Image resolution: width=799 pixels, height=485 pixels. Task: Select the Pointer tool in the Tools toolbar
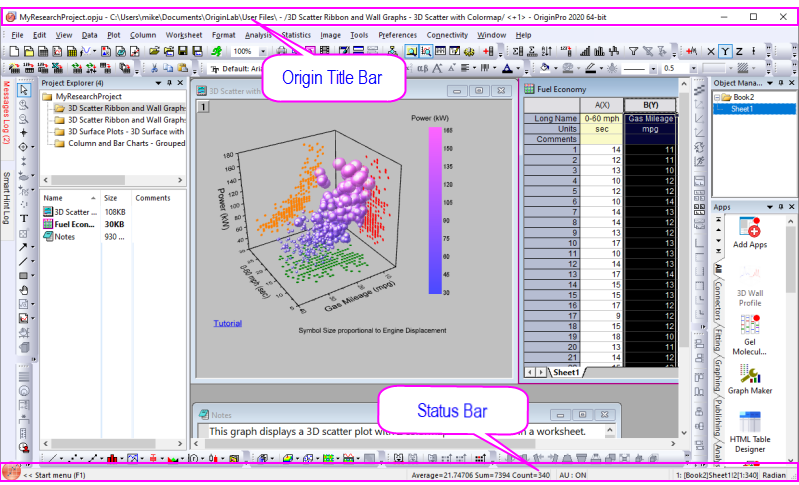point(23,90)
